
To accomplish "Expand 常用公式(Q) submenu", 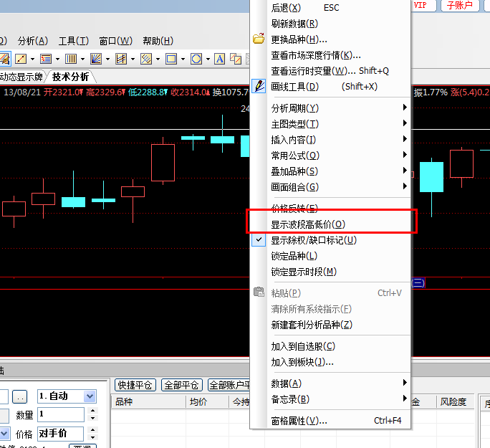I will point(331,156).
